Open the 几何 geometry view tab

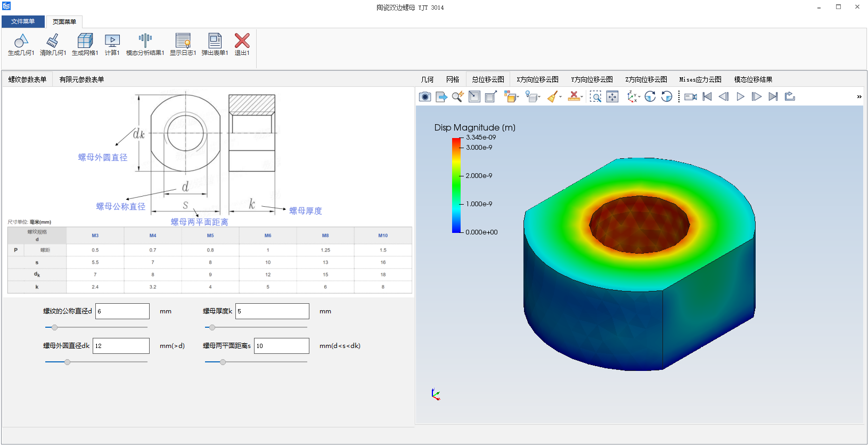pyautogui.click(x=428, y=79)
